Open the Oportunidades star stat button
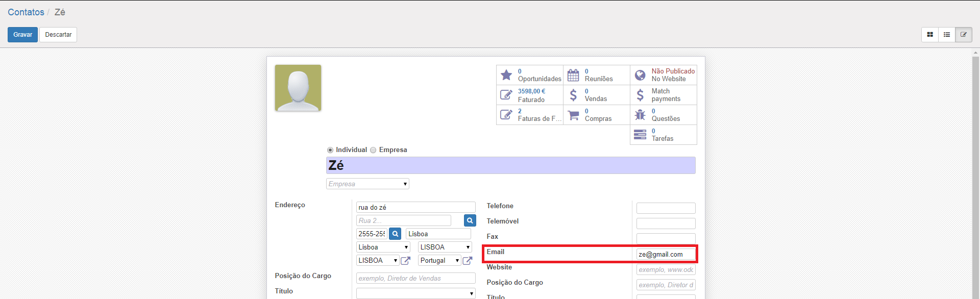Image resolution: width=980 pixels, height=299 pixels. tap(529, 75)
